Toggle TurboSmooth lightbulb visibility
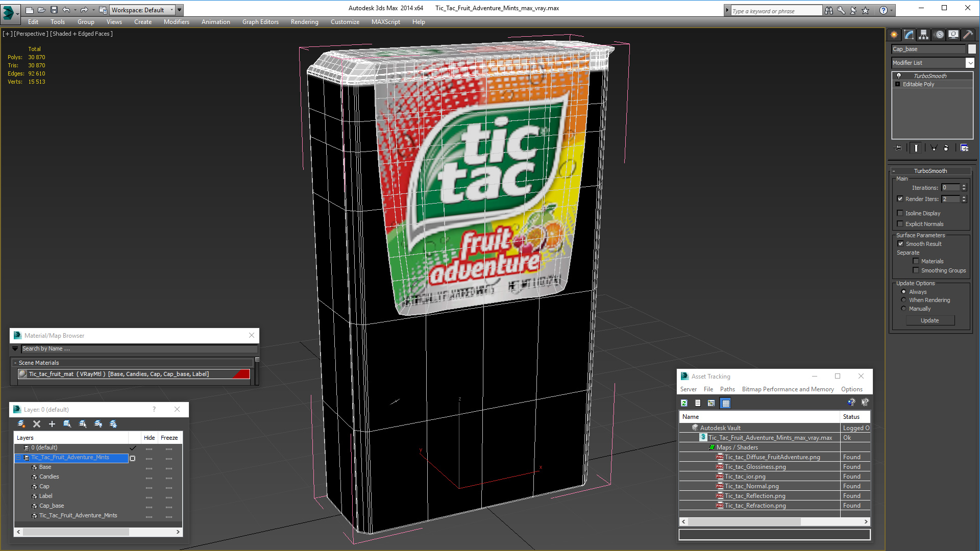 pos(899,76)
